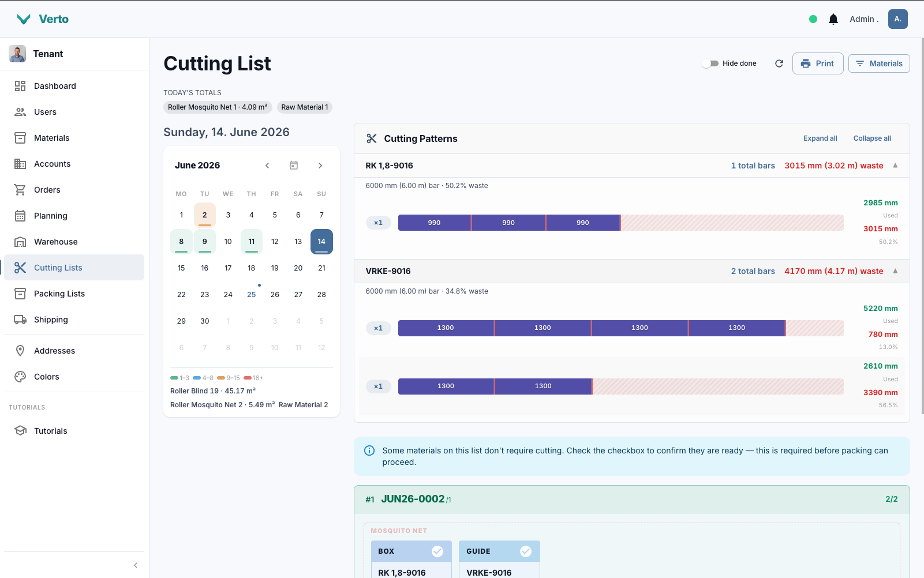Open Dashboard from sidebar

click(x=74, y=86)
